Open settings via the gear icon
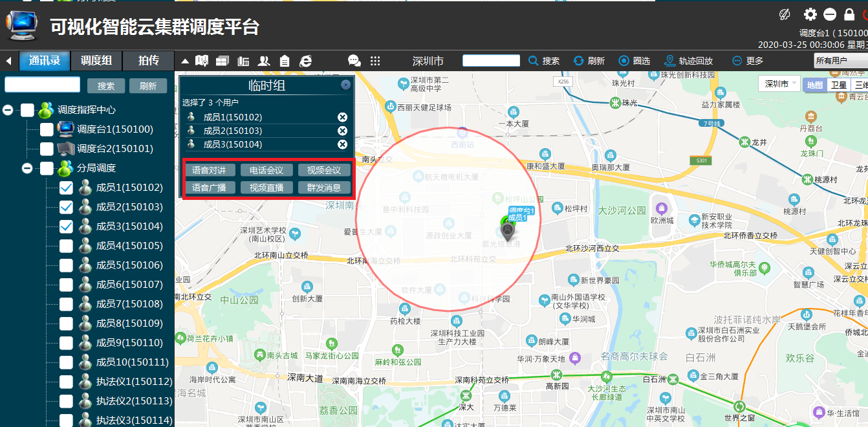Screen dimensions: 868x427 tap(810, 14)
